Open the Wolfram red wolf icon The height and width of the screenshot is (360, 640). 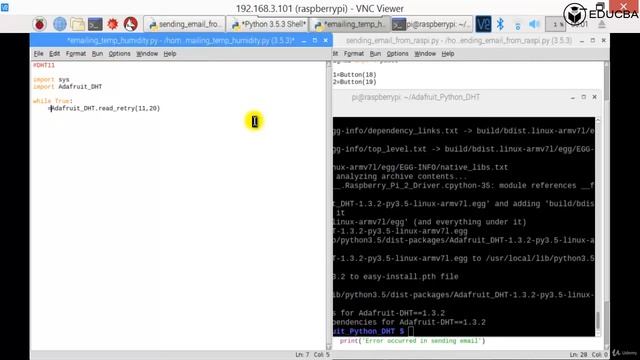tap(131, 24)
